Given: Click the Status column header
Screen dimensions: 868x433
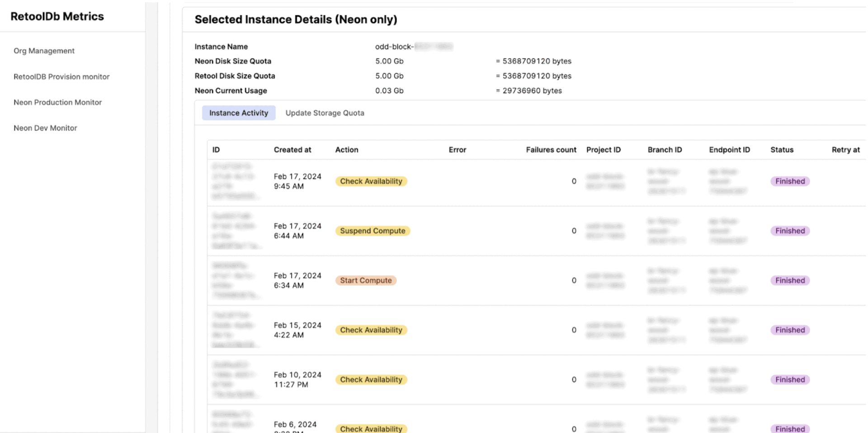Looking at the screenshot, I should click(x=782, y=149).
